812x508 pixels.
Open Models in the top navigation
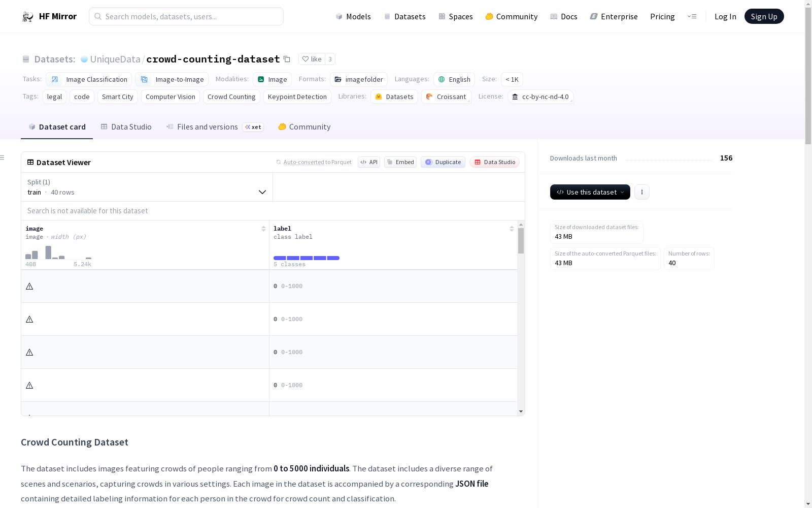[x=353, y=16]
